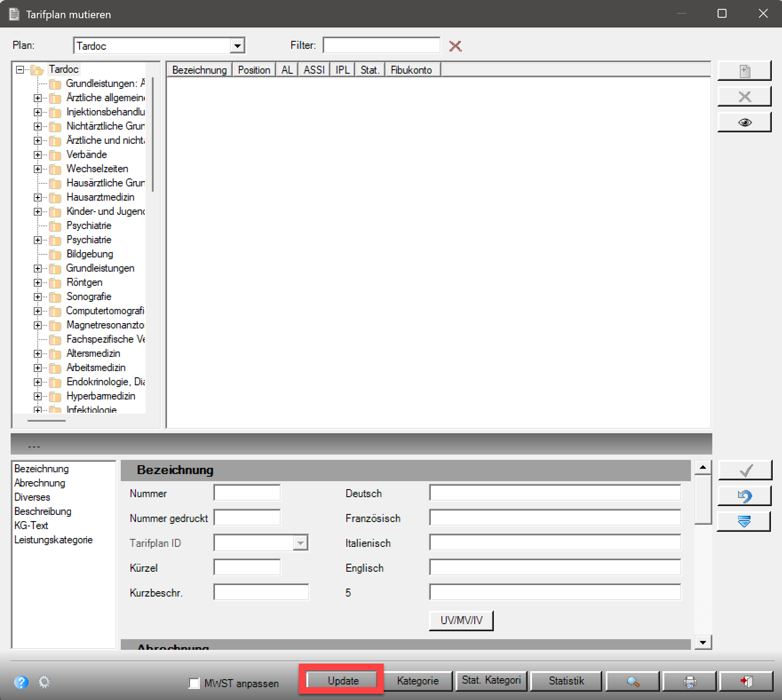Expand the Hyperbarmedizin tree node
Image resolution: width=782 pixels, height=700 pixels.
pos(38,396)
